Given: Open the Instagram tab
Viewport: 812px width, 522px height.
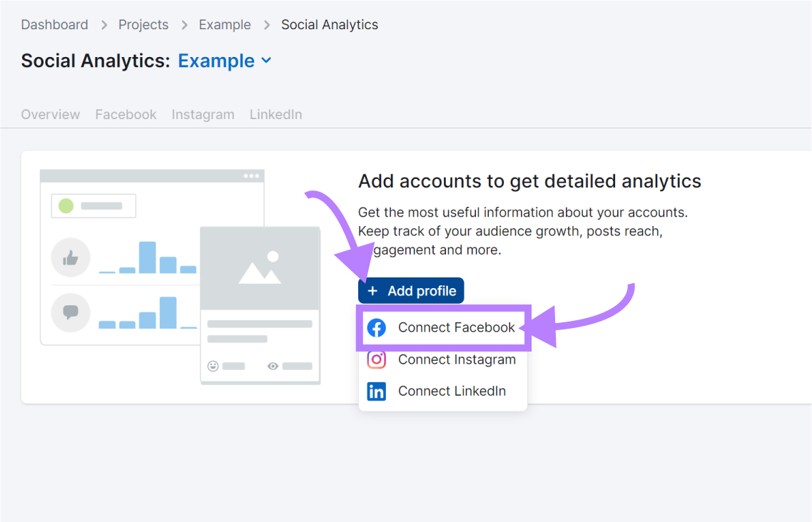Looking at the screenshot, I should [203, 114].
